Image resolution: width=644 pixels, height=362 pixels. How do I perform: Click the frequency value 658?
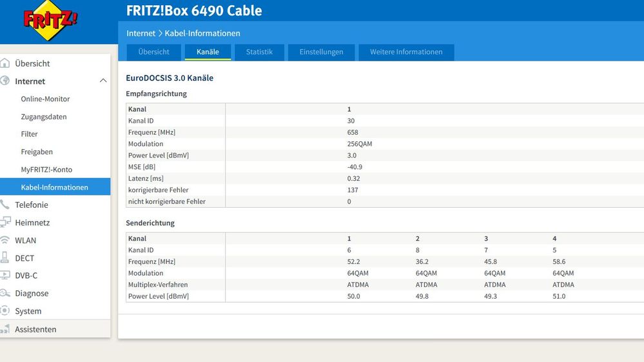point(353,132)
